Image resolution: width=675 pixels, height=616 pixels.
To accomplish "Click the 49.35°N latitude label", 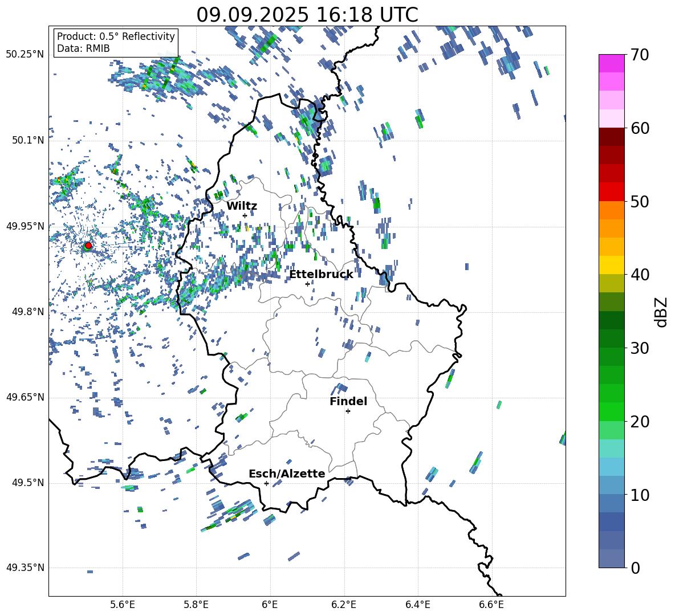I will pos(25,568).
